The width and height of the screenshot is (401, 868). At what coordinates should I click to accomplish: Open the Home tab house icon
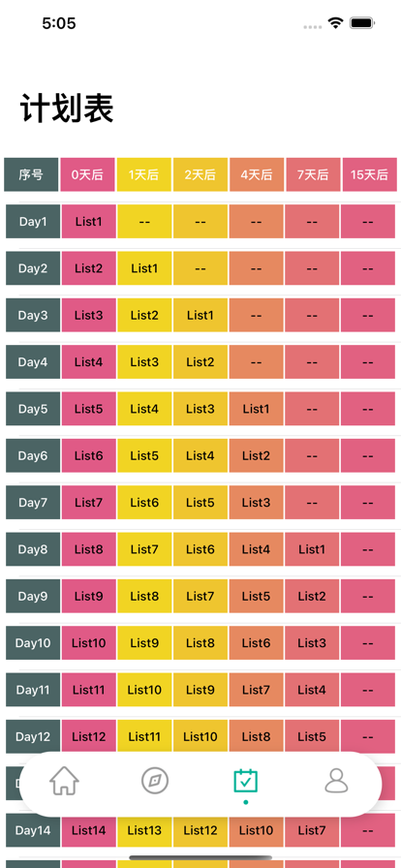coord(64,781)
